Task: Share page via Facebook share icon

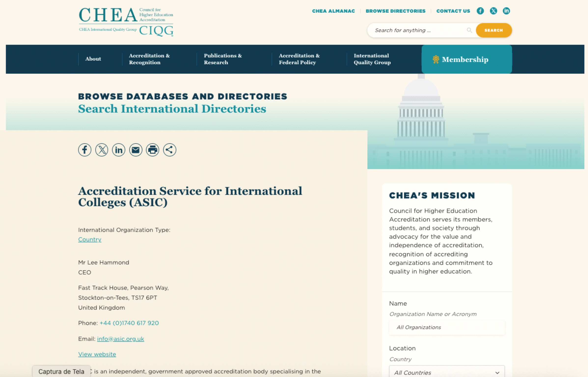Action: coord(85,150)
